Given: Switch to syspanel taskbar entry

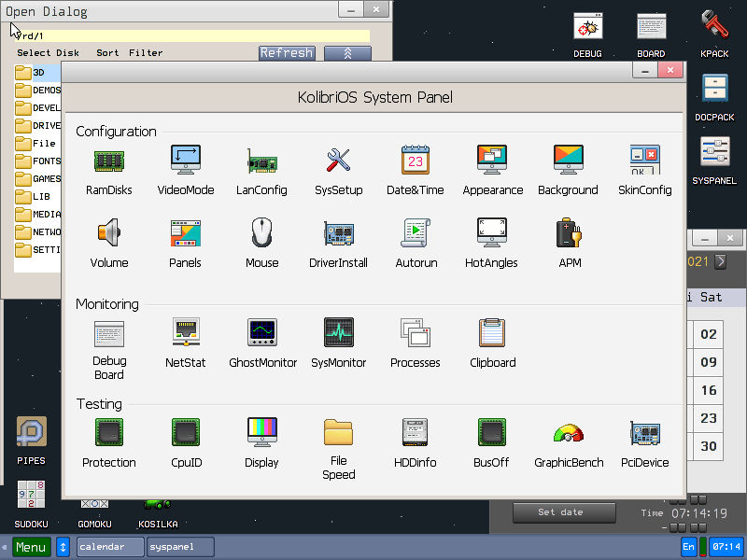Looking at the screenshot, I should coord(180,547).
